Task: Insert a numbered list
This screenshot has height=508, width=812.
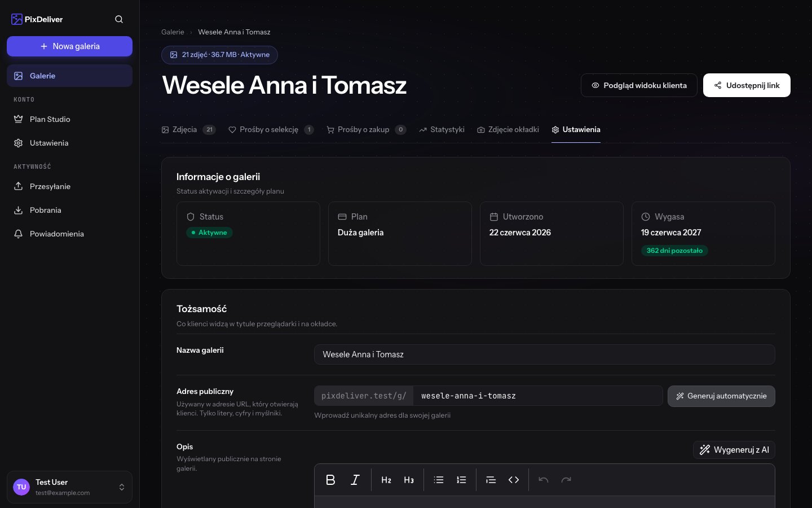Action: [461, 480]
